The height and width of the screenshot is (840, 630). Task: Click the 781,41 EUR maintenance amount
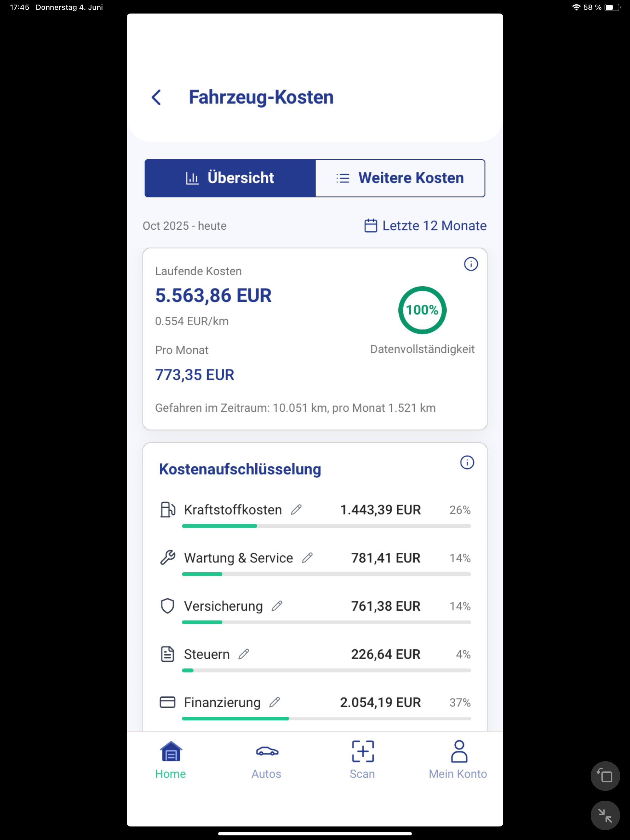click(386, 558)
